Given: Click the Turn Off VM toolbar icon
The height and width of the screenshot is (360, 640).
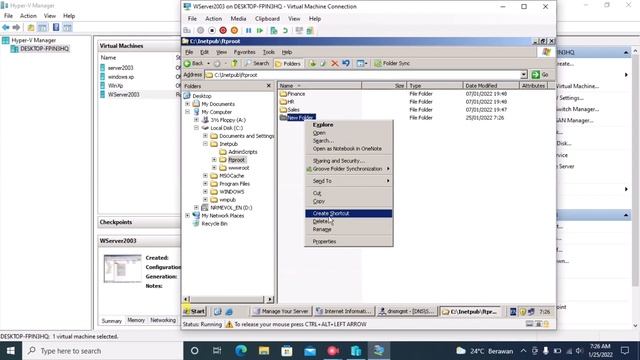Looking at the screenshot, I should point(212,31).
